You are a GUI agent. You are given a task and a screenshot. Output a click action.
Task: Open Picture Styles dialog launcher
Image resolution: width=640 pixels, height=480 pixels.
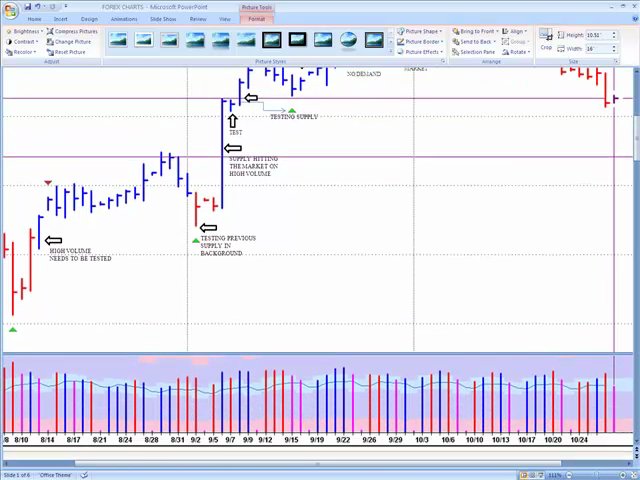pyautogui.click(x=443, y=61)
